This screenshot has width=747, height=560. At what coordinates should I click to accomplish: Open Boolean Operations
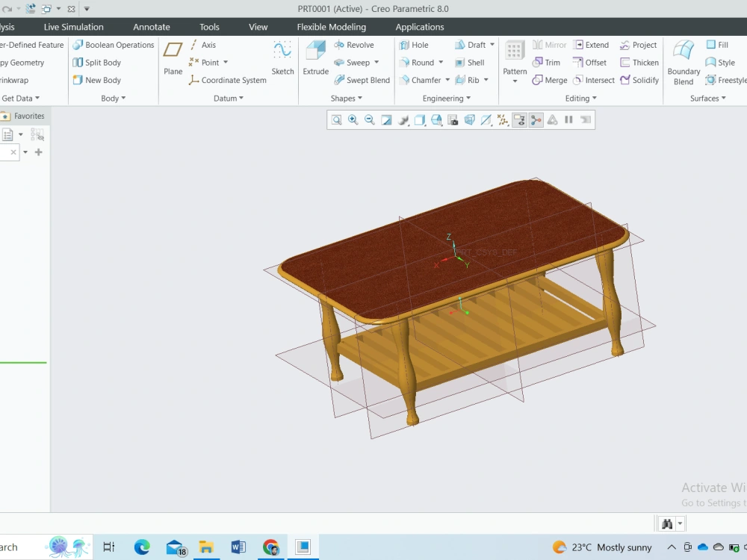point(113,45)
